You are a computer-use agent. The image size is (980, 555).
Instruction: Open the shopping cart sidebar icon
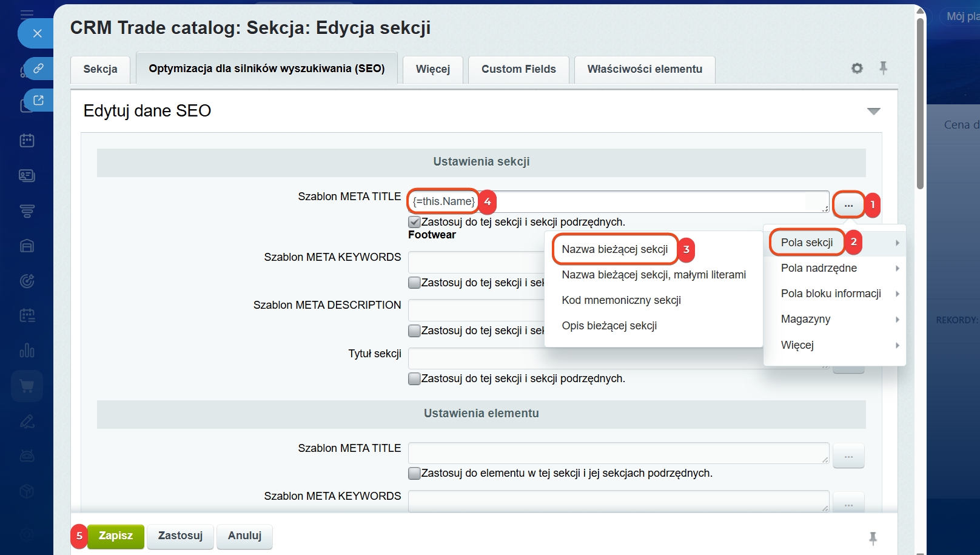click(x=27, y=386)
